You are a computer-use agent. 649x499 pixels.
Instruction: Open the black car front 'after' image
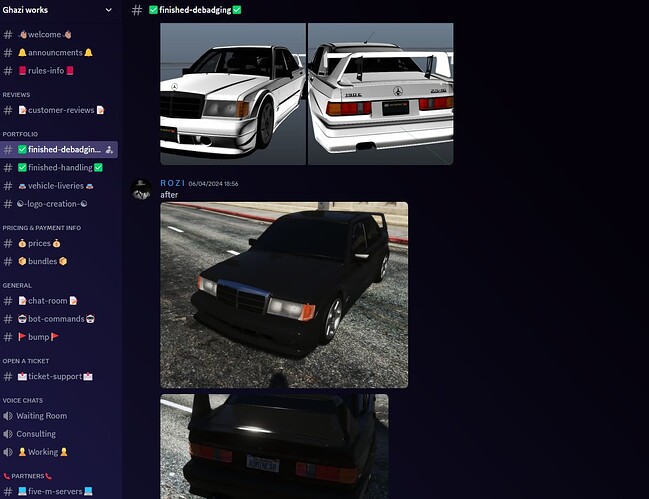pos(284,294)
